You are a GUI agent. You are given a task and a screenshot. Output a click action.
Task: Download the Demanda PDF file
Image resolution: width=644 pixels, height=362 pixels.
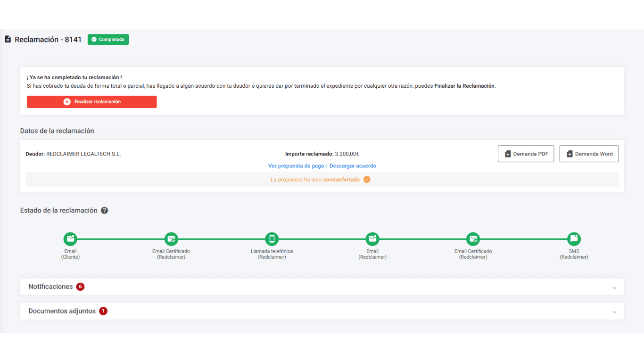(x=526, y=154)
